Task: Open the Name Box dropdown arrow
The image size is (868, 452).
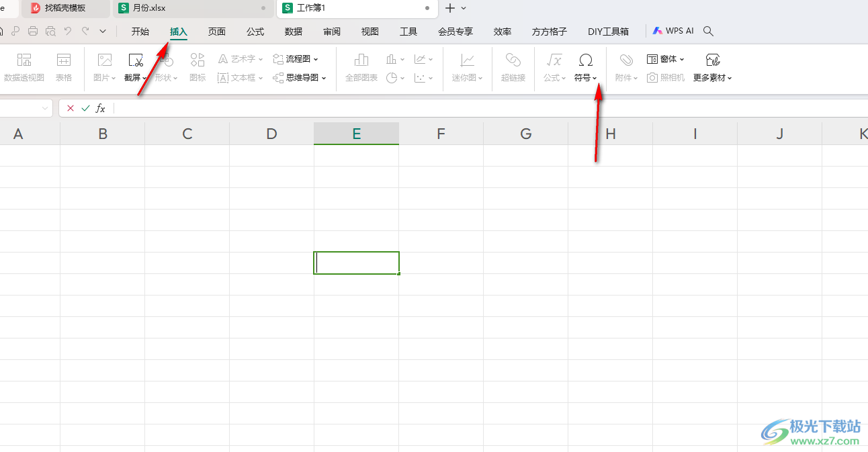Action: [45, 108]
